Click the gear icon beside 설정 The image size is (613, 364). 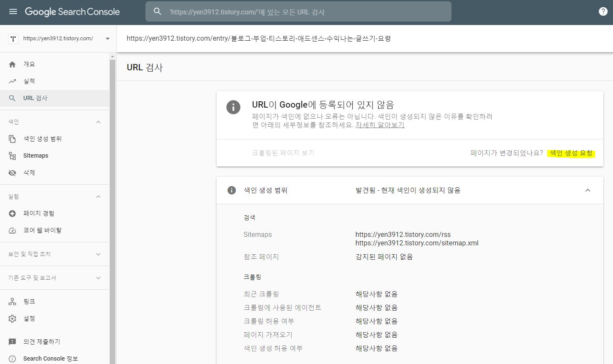[12, 319]
